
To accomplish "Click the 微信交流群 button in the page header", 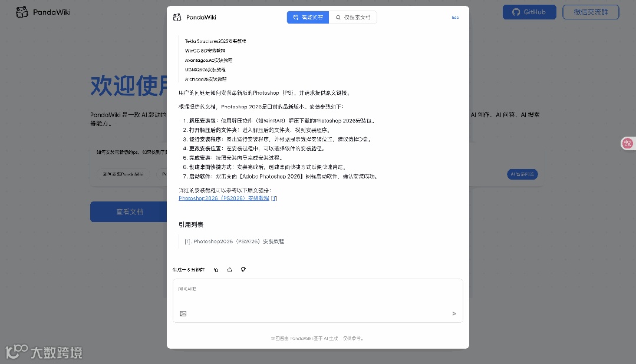I will pos(591,12).
